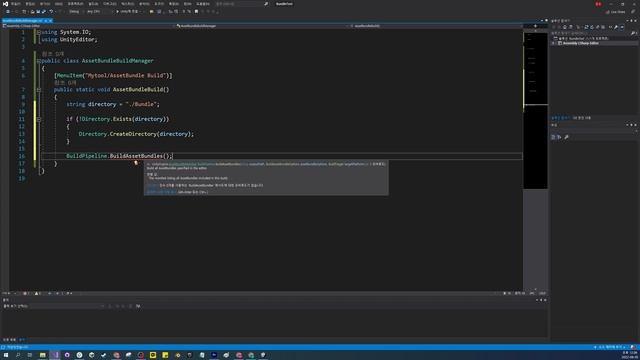Image resolution: width=640 pixels, height=360 pixels.
Task: Open the Git menu in the menu bar
Action: coord(59,4)
